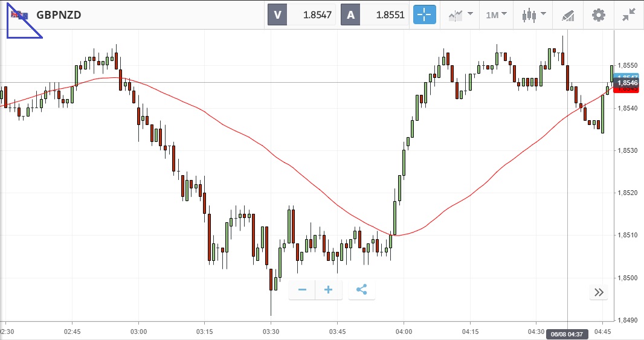Zoom out the chart with minus
Viewport: 644px width, 340px height.
tap(302, 290)
